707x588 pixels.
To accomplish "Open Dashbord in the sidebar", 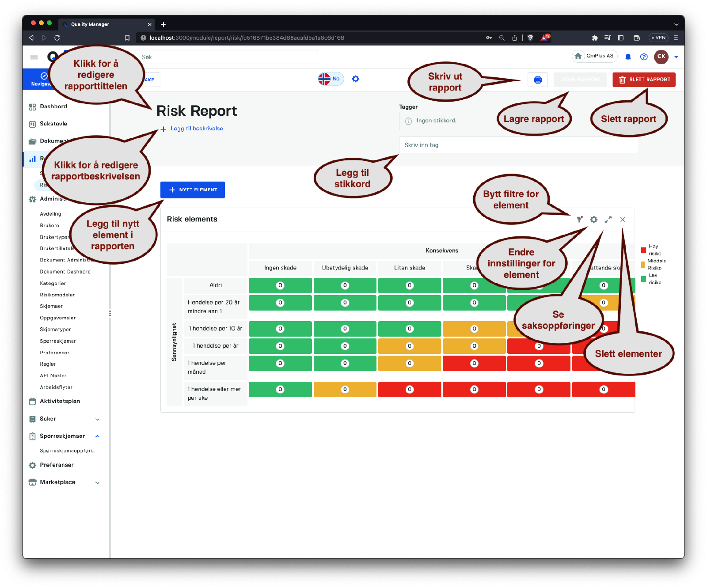I will click(53, 106).
